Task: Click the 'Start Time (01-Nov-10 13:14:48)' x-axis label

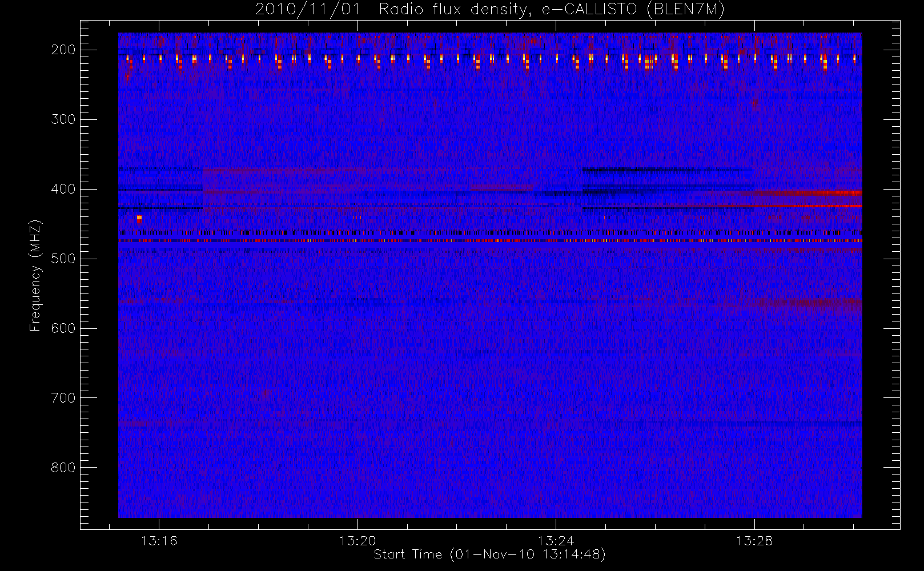Action: (489, 554)
